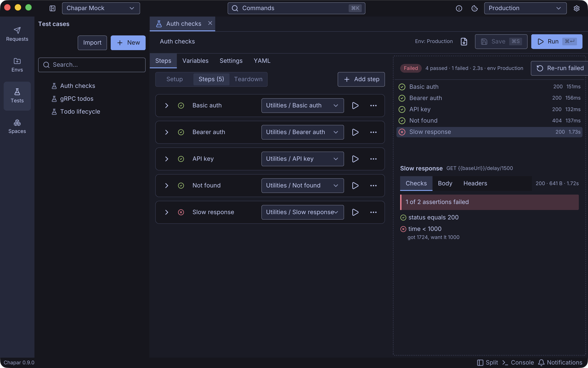Click the Add step button
Viewport: 588px width, 368px height.
tap(361, 79)
